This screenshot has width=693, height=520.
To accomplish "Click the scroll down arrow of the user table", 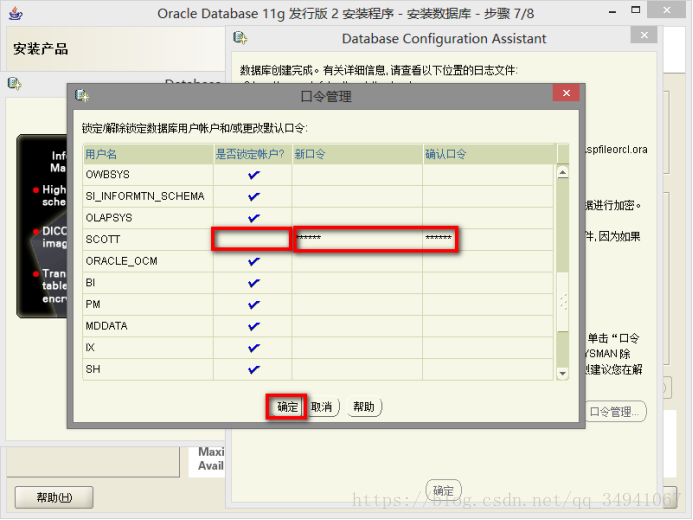I will tap(563, 374).
